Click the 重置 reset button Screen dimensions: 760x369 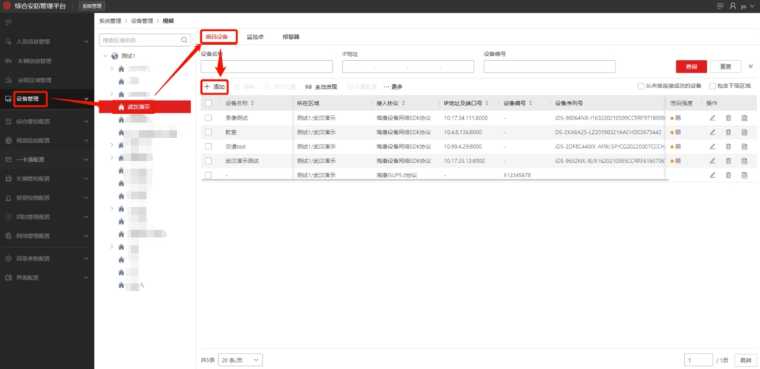tap(726, 66)
